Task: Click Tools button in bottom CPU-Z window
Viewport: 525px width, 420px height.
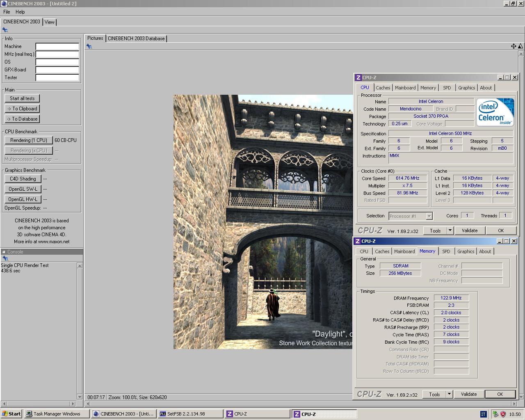Action: point(434,394)
